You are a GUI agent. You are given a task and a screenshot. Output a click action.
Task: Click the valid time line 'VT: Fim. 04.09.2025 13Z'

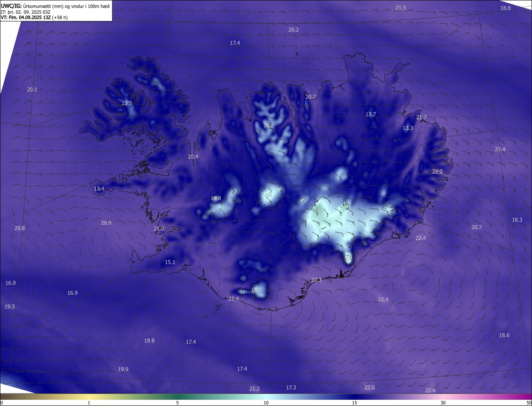point(26,17)
